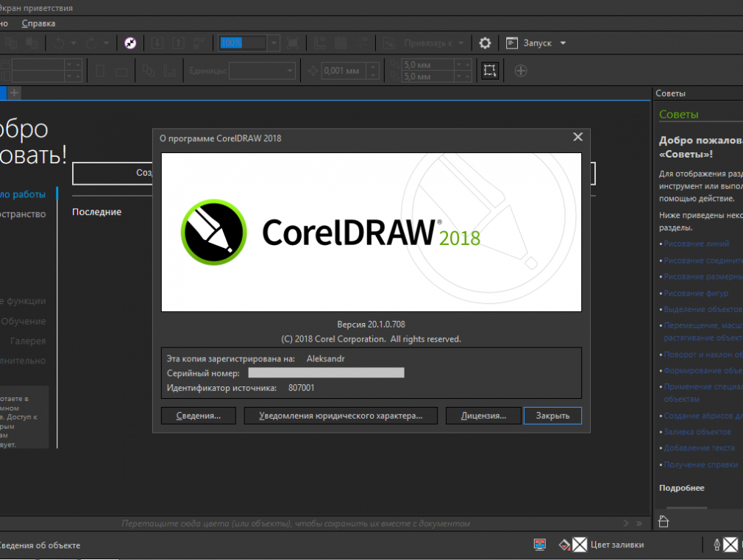Click the Hints docker home icon

664,522
